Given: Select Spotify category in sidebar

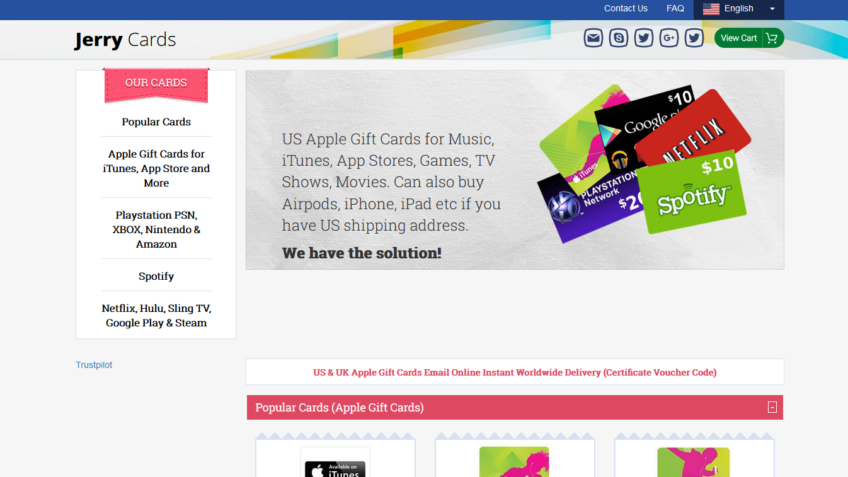Looking at the screenshot, I should click(x=156, y=276).
